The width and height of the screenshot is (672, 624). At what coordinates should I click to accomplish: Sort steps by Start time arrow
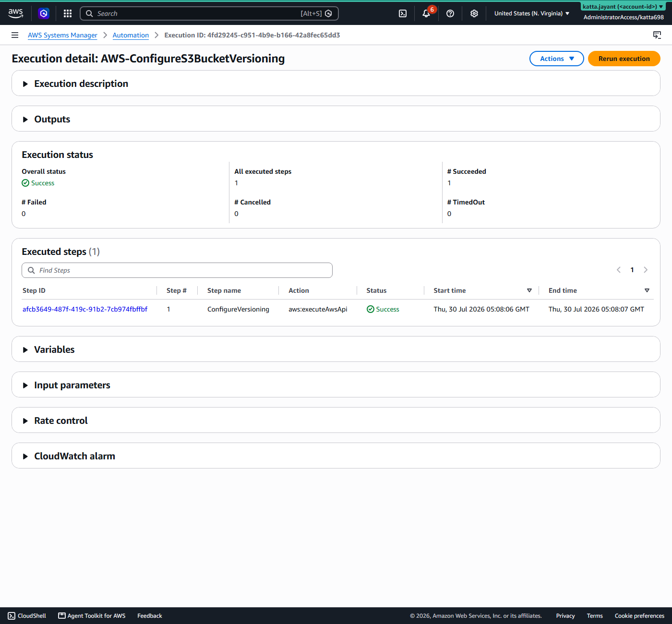pyautogui.click(x=529, y=290)
